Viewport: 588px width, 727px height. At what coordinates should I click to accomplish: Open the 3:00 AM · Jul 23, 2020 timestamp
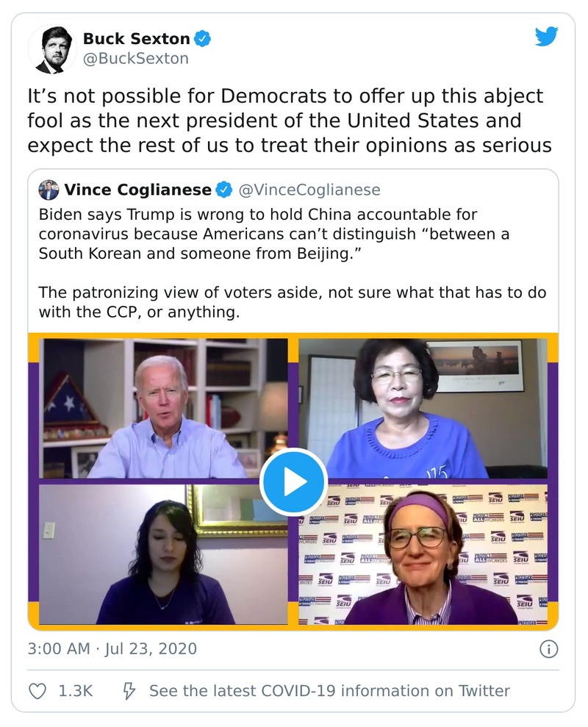[112, 649]
